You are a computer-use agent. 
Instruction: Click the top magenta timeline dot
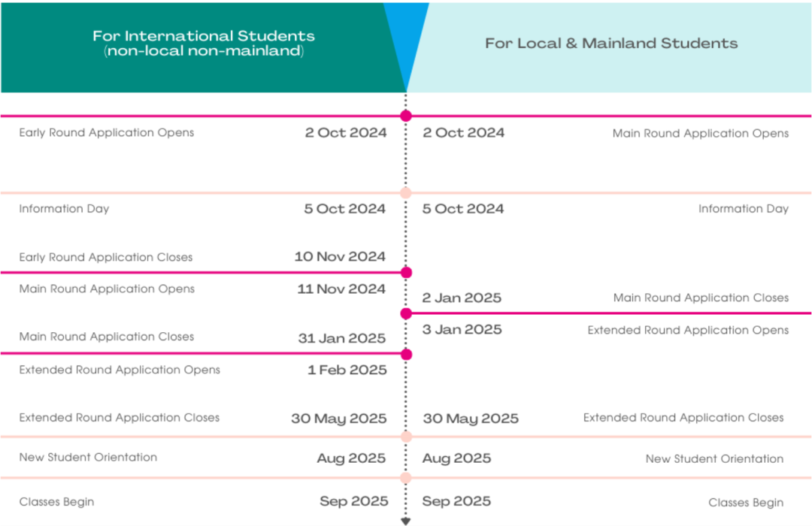(406, 116)
